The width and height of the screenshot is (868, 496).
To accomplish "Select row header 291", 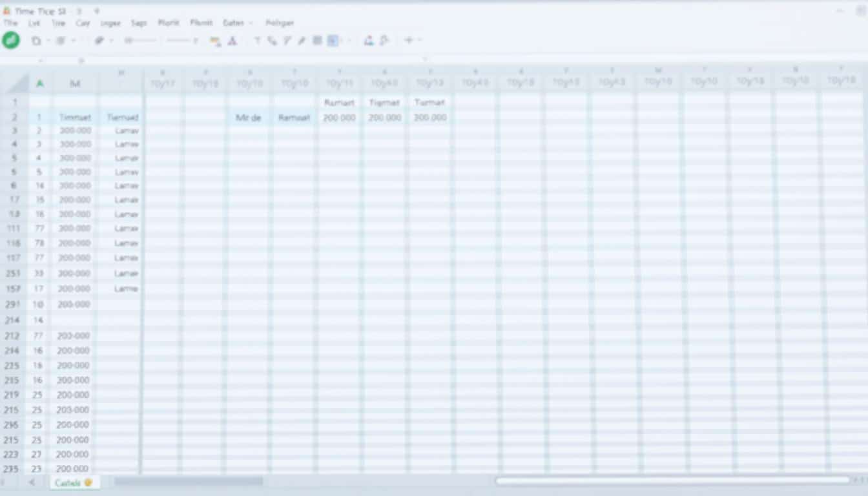I will tap(14, 304).
